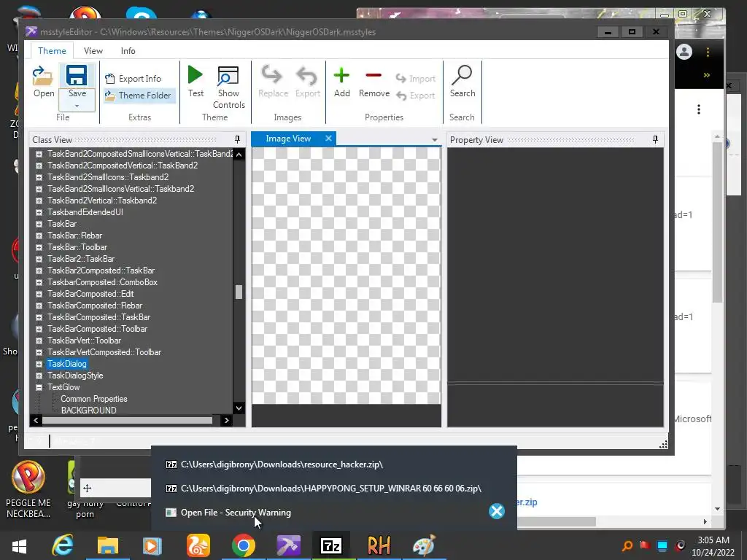Open the Save button's dropdown arrow
This screenshot has width=747, height=560.
click(x=77, y=106)
